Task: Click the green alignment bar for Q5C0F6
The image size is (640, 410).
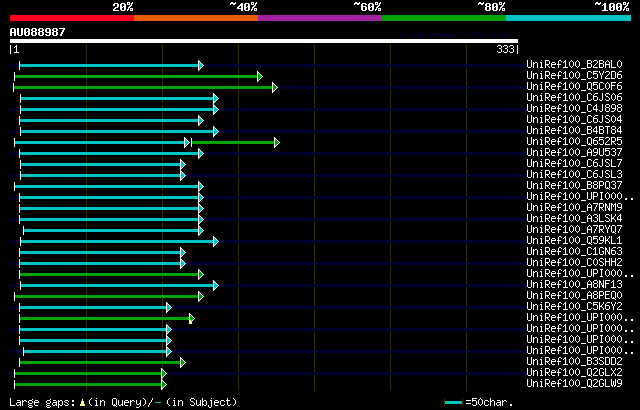Action: click(x=143, y=87)
